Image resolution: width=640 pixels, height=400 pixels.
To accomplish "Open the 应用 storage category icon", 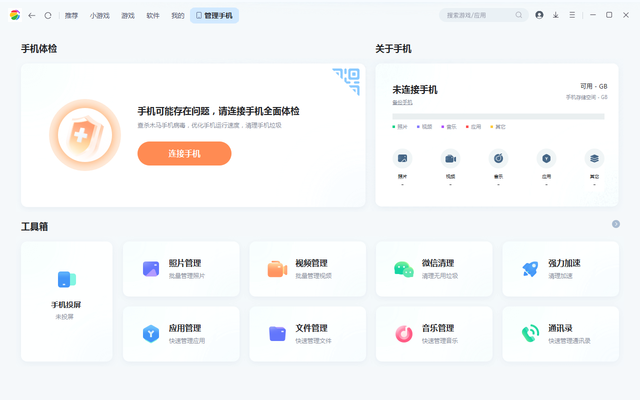I will pyautogui.click(x=547, y=159).
